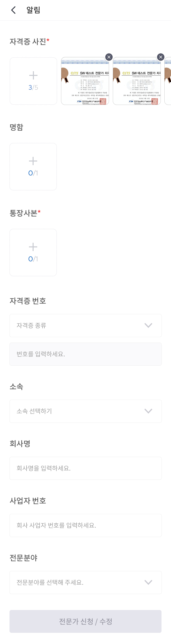Focus the 회사명 input field
The width and height of the screenshot is (171, 644).
pos(85,468)
